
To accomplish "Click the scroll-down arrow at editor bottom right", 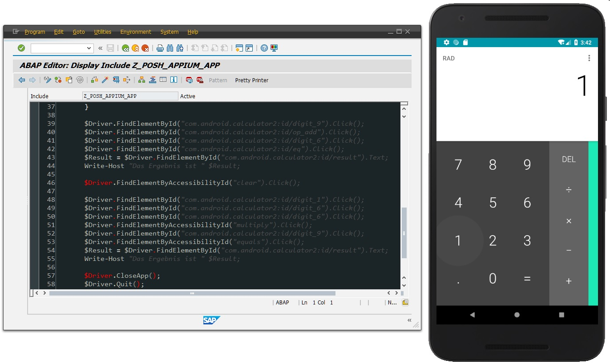I will 404,286.
